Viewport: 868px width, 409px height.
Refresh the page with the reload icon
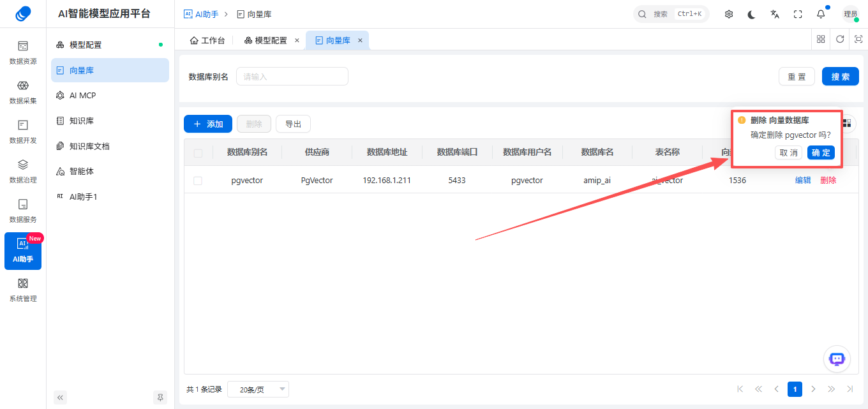coord(840,39)
